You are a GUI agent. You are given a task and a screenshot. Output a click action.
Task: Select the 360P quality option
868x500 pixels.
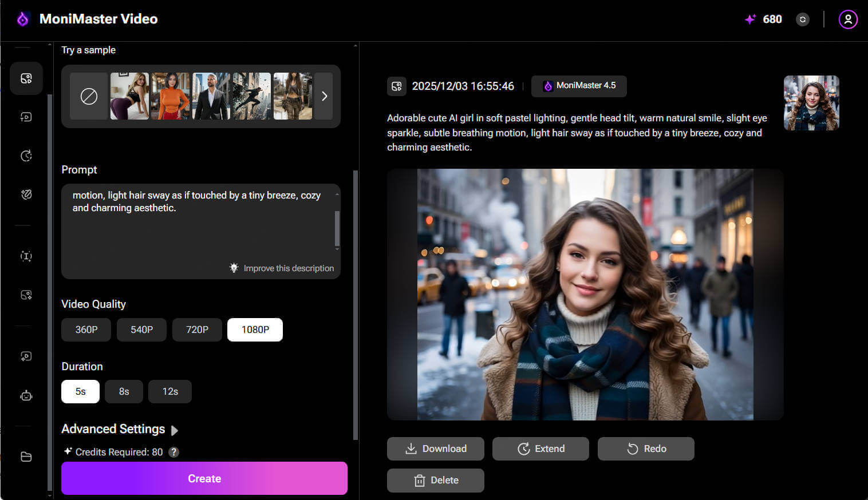click(86, 330)
